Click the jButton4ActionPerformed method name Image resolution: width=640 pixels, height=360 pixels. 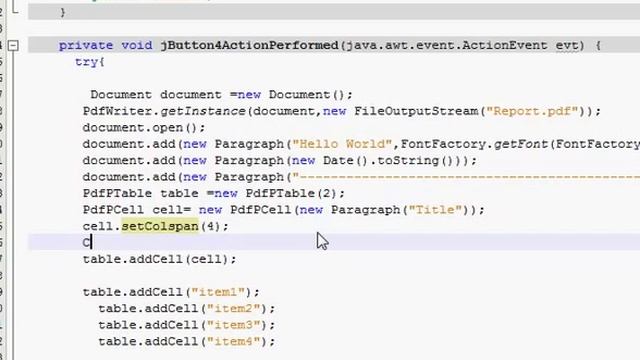(249, 45)
